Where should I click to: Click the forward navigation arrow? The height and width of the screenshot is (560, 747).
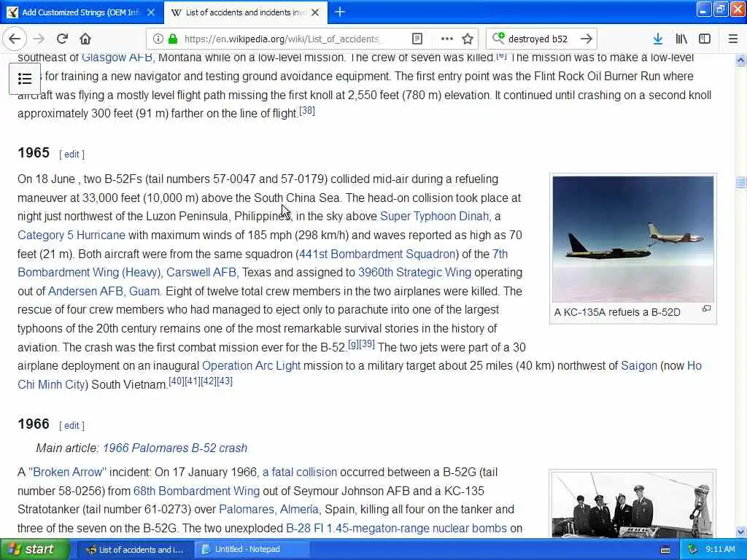click(x=39, y=39)
